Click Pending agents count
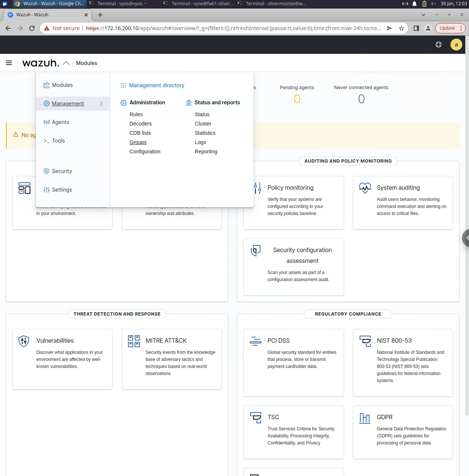This screenshot has height=476, width=469. (x=297, y=99)
